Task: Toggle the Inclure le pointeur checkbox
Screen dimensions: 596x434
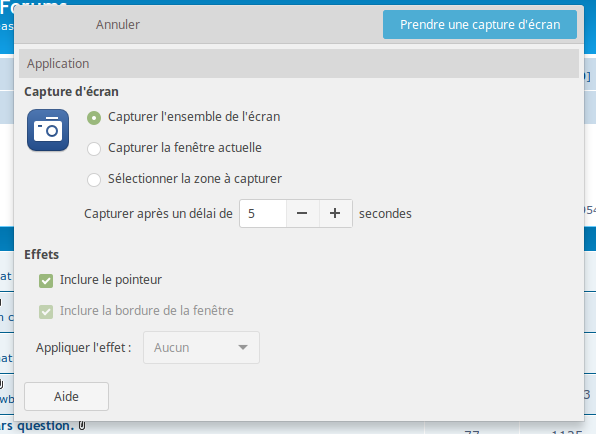Action: pyautogui.click(x=46, y=281)
